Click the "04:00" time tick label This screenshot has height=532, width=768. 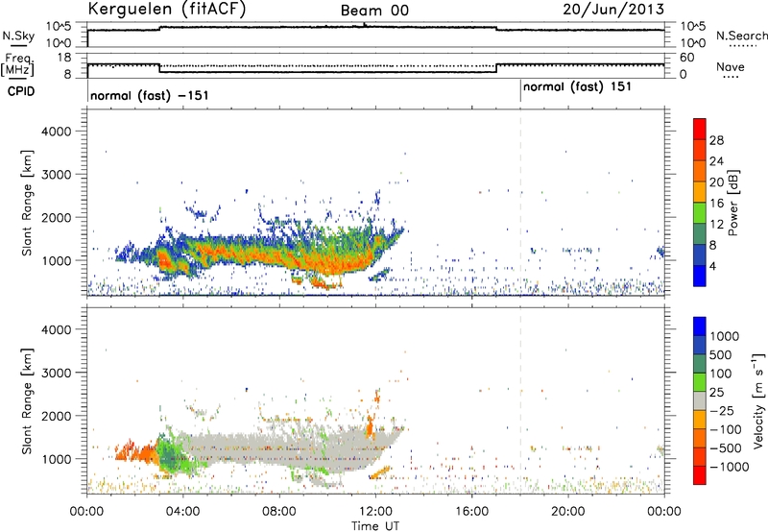click(x=183, y=512)
